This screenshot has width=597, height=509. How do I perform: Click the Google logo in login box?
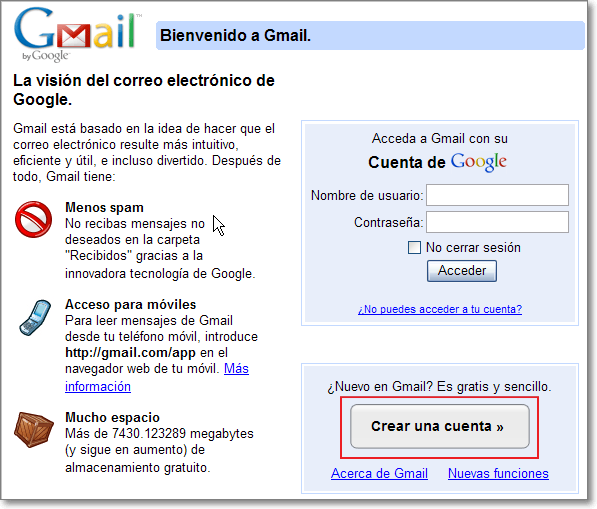click(479, 162)
